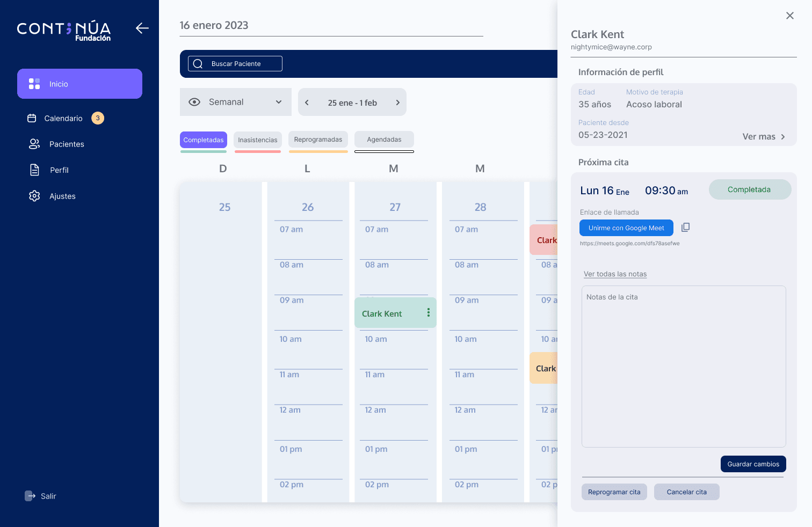This screenshot has height=527, width=812.
Task: Close the Clark Kent patient panel
Action: point(790,16)
